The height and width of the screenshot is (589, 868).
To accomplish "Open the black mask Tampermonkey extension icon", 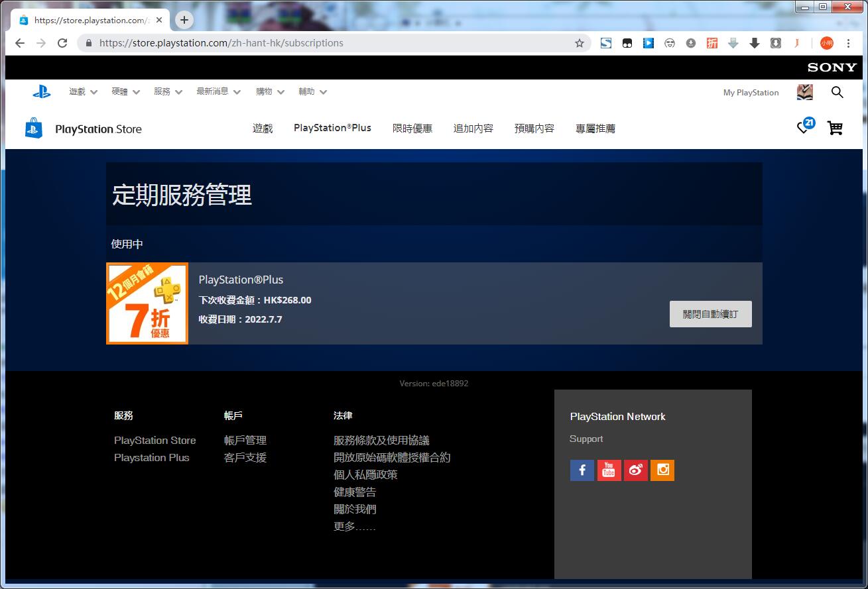I will coord(627,43).
